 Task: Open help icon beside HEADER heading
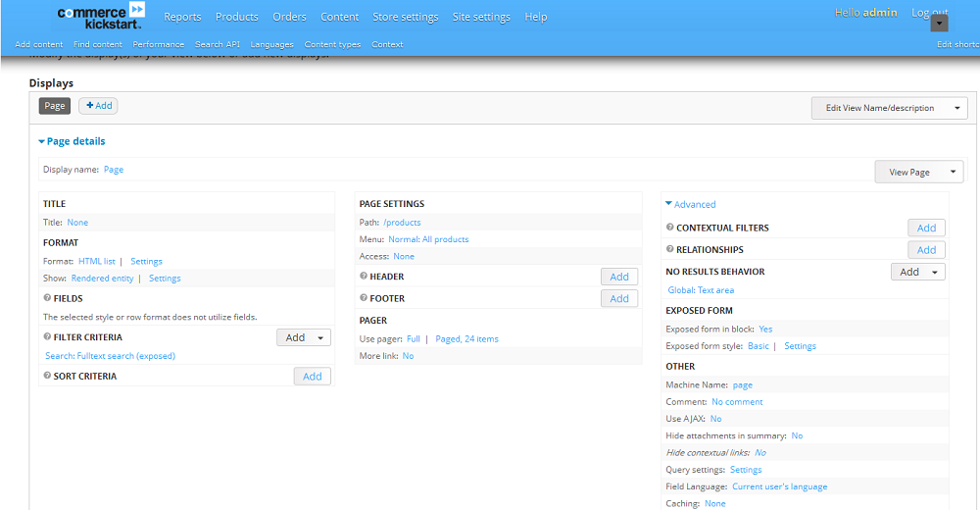pos(364,276)
